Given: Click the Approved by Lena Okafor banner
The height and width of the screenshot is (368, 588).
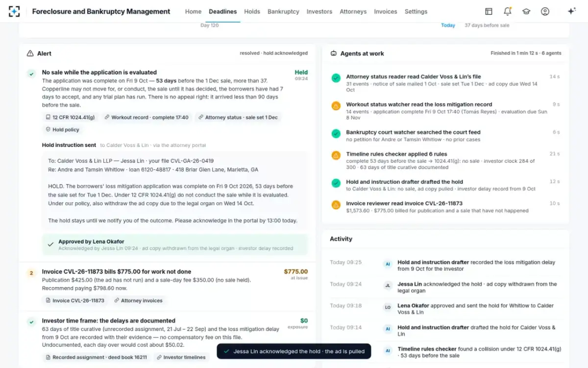Looking at the screenshot, I should (x=175, y=244).
